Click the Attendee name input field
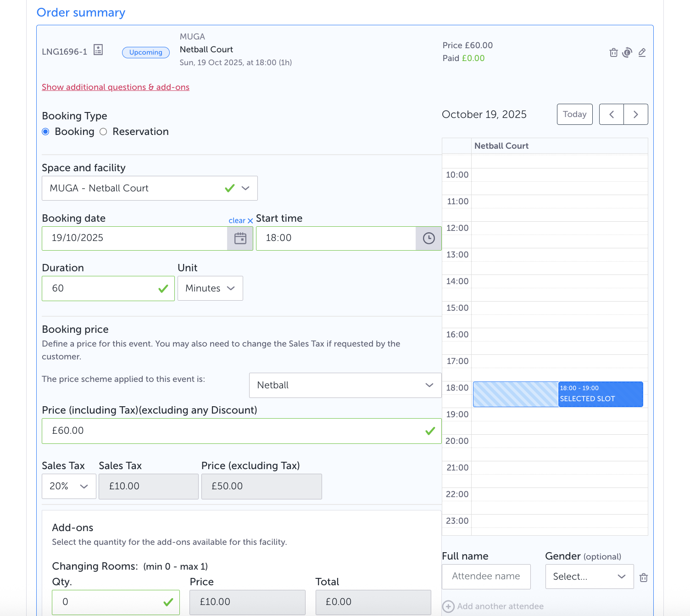This screenshot has width=690, height=616. [486, 577]
